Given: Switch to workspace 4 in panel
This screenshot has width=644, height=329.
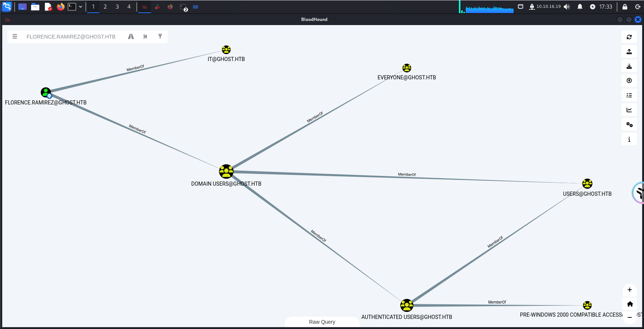Looking at the screenshot, I should (x=129, y=7).
